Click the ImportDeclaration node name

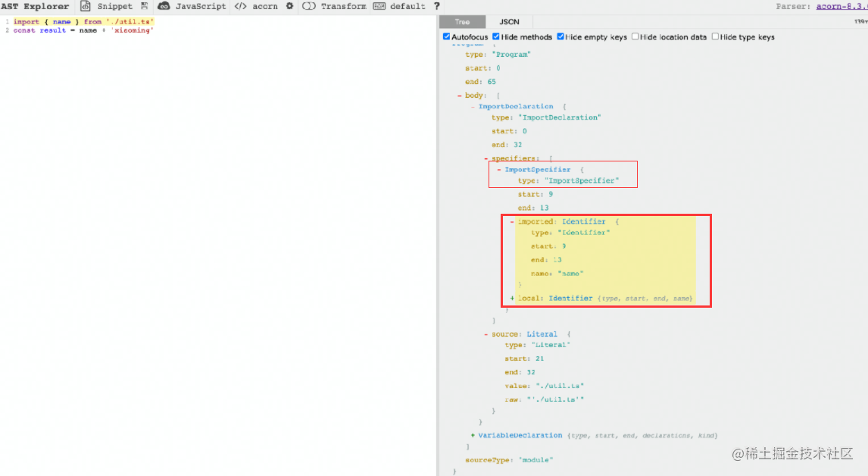point(515,106)
